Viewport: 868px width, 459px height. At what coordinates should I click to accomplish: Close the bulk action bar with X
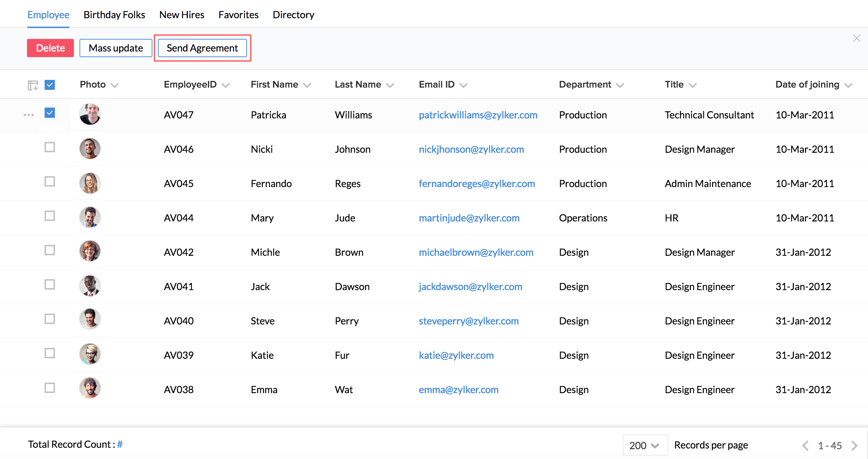856,38
